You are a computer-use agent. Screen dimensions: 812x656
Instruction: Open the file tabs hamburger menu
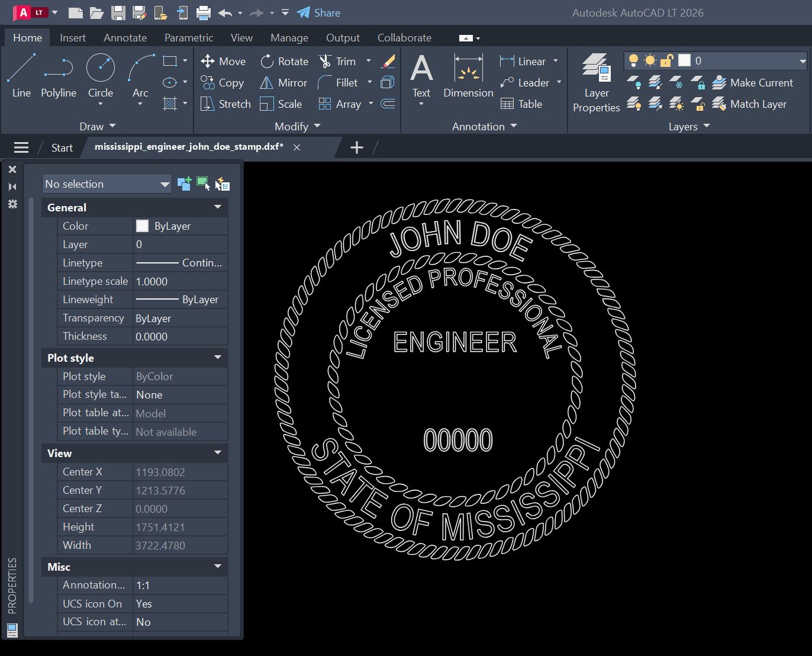click(x=21, y=147)
